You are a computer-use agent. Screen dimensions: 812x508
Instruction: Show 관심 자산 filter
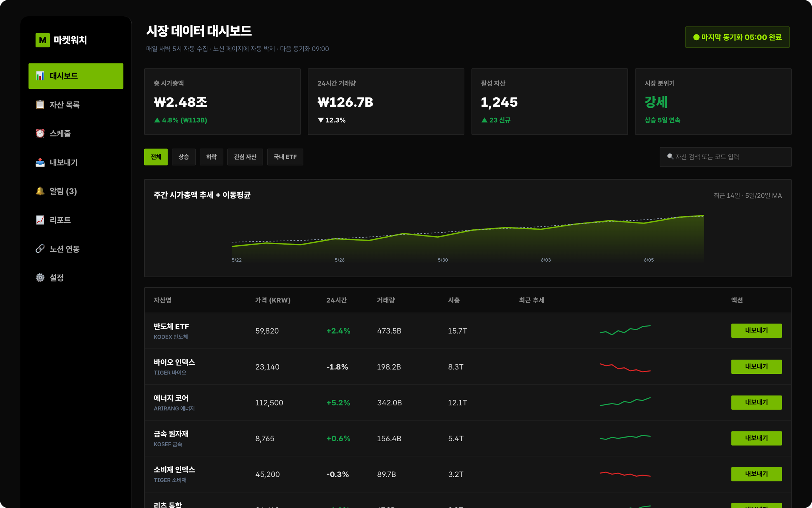click(x=245, y=157)
